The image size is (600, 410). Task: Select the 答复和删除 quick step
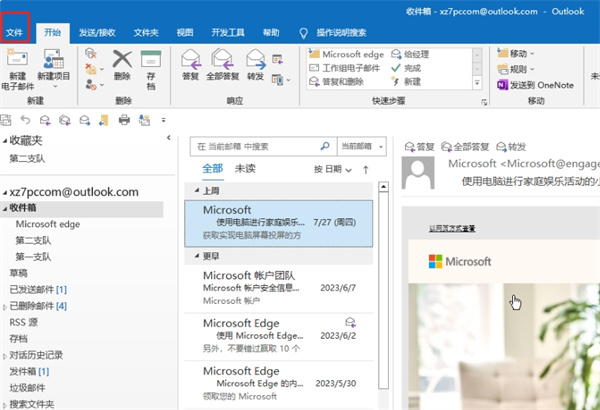point(336,82)
